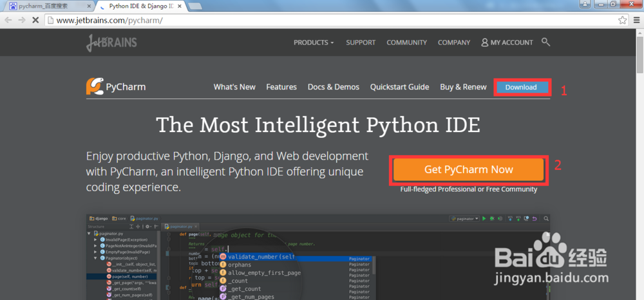
Task: Expand the PRODUCTS dropdown menu
Action: [314, 42]
